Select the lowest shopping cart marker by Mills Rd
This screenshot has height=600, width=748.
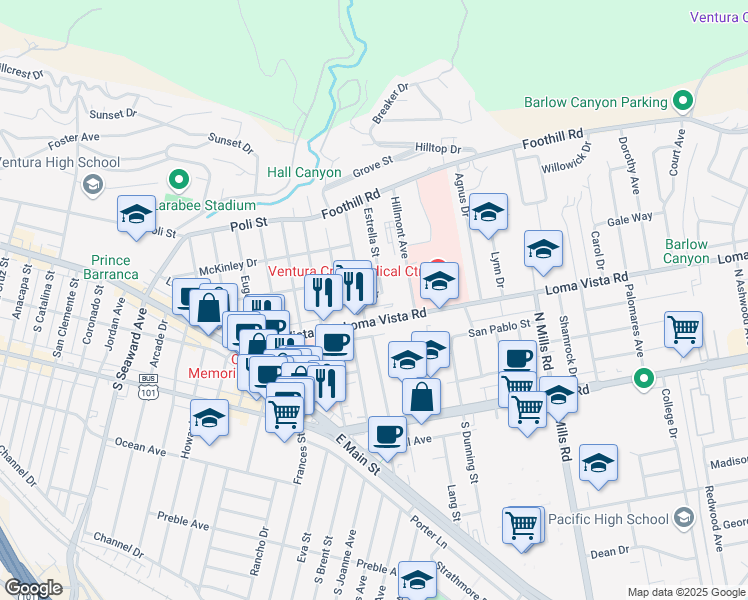[528, 414]
